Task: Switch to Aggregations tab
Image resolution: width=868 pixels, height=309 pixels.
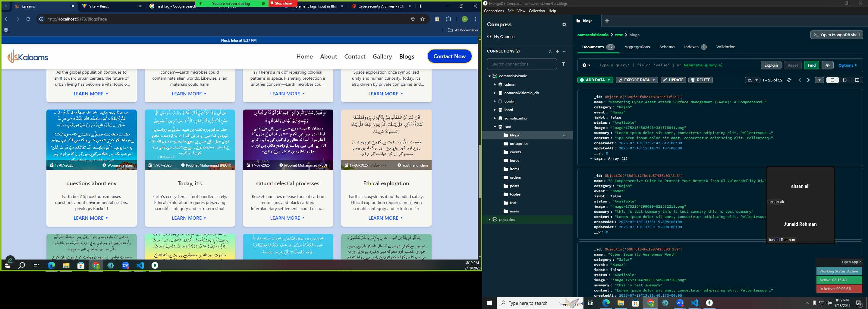Action: coord(637,47)
